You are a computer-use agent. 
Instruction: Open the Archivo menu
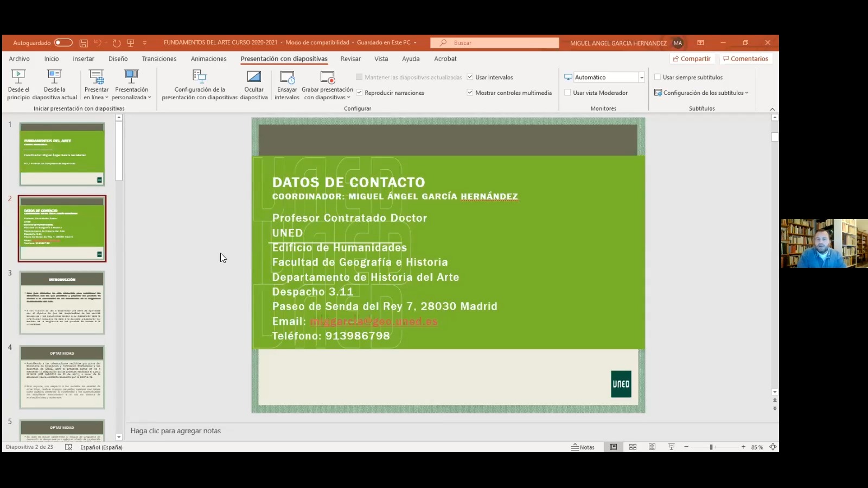tap(19, 59)
